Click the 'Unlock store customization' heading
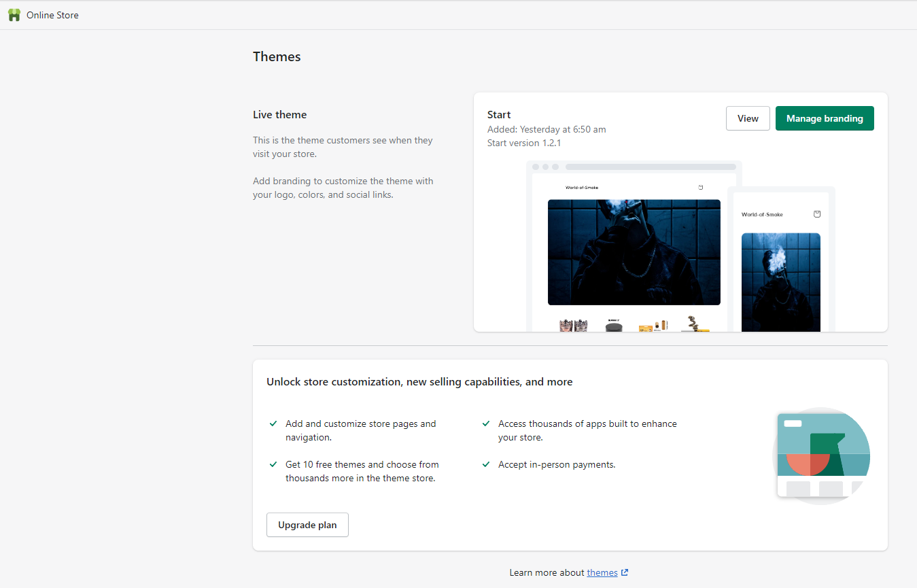This screenshot has width=917, height=588. pyautogui.click(x=419, y=382)
